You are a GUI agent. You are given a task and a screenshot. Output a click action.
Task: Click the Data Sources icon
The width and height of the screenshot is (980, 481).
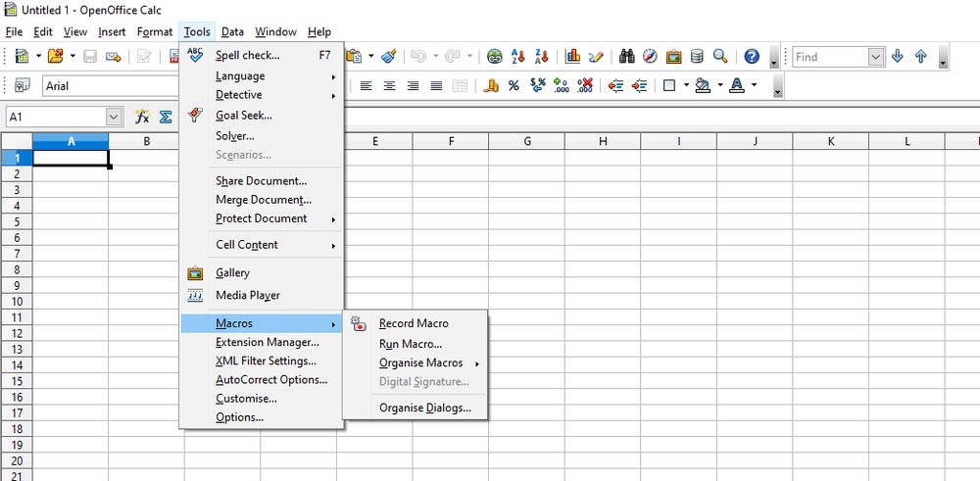tap(697, 57)
